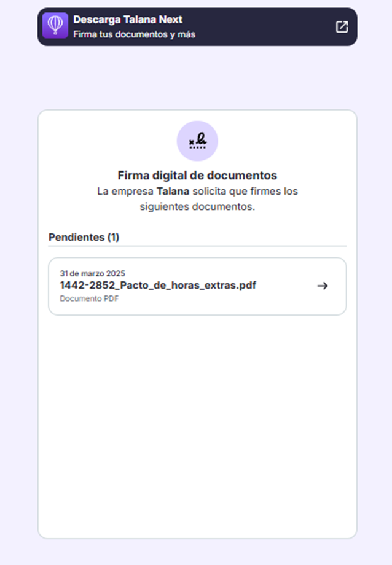Click the right arrow on document card

[x=323, y=286]
